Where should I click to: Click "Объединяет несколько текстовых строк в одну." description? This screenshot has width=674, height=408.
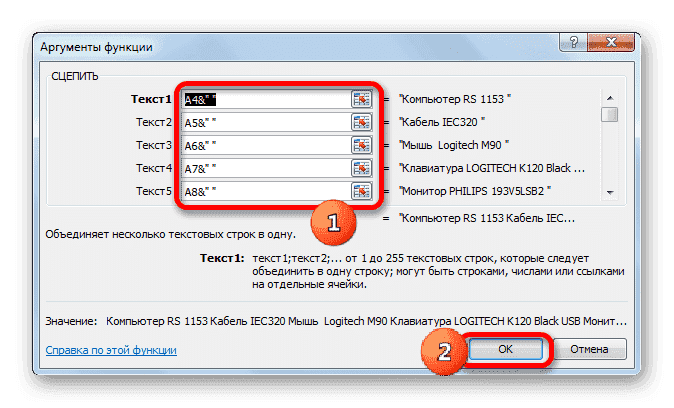pos(171,235)
